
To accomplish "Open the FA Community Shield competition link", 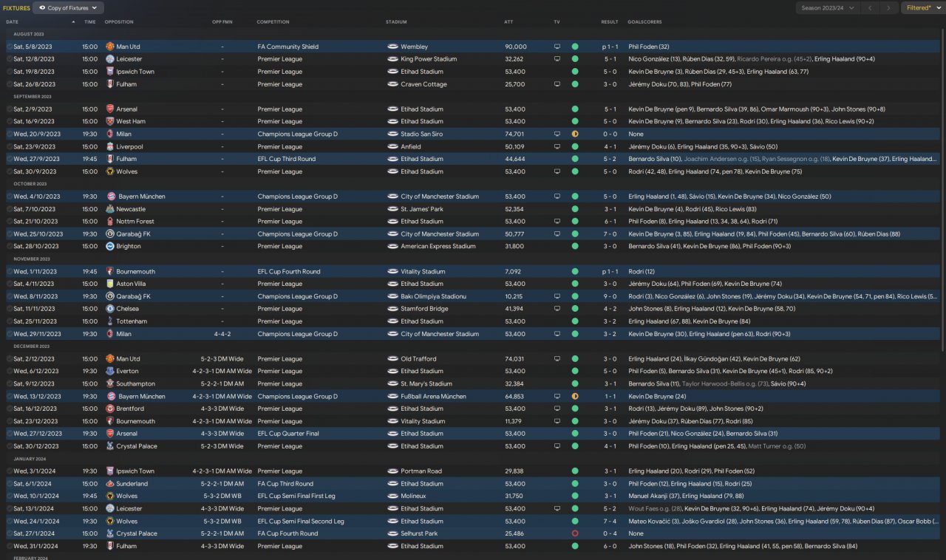I will [x=288, y=47].
